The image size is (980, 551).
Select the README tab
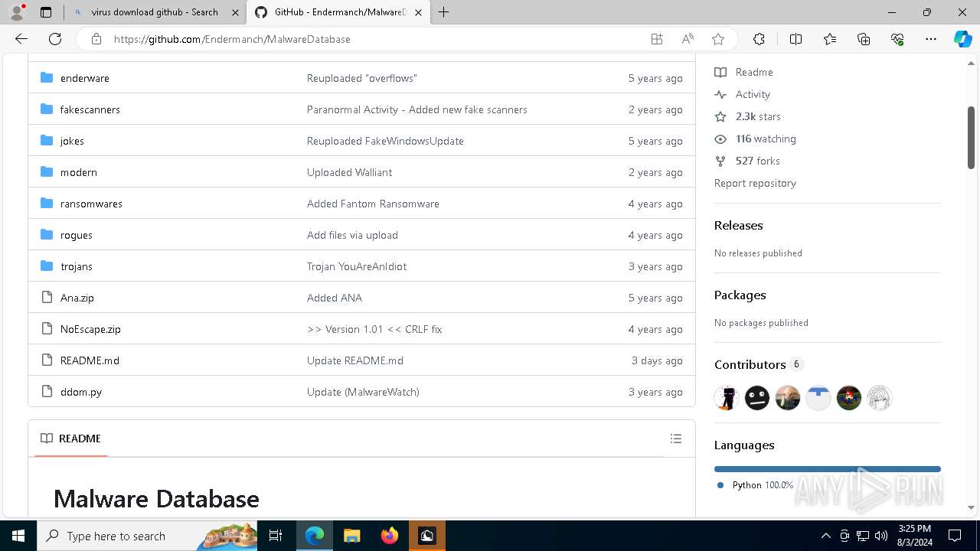click(x=71, y=439)
